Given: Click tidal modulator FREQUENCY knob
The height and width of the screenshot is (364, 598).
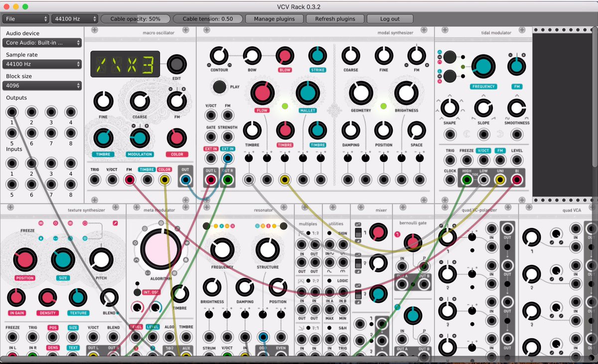Looking at the screenshot, I should tap(483, 67).
